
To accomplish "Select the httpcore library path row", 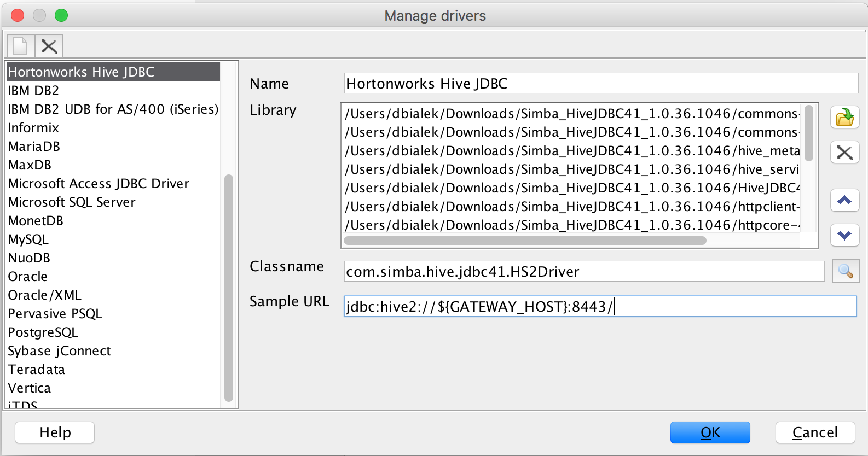I will (x=571, y=225).
